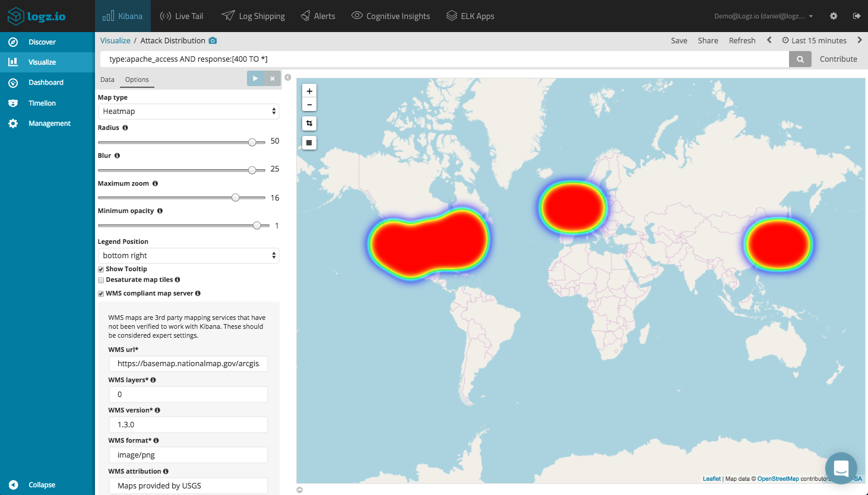868x495 pixels.
Task: Click the Management gear icon in the sidebar
Action: tap(13, 123)
